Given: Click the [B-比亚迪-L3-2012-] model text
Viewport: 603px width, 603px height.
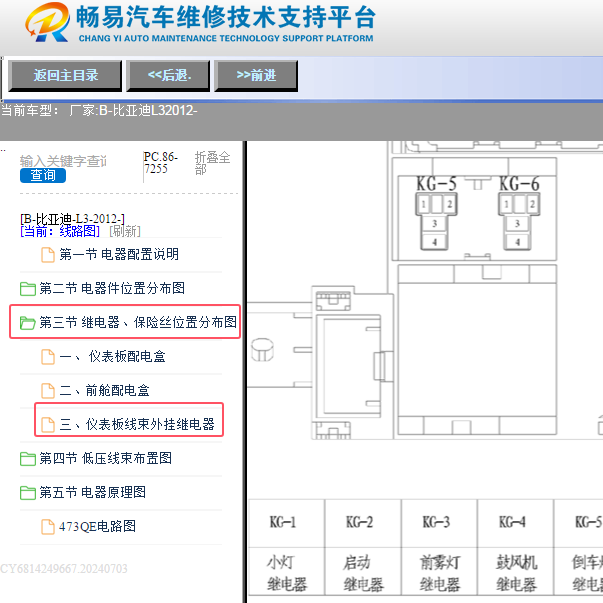Looking at the screenshot, I should click(72, 219).
